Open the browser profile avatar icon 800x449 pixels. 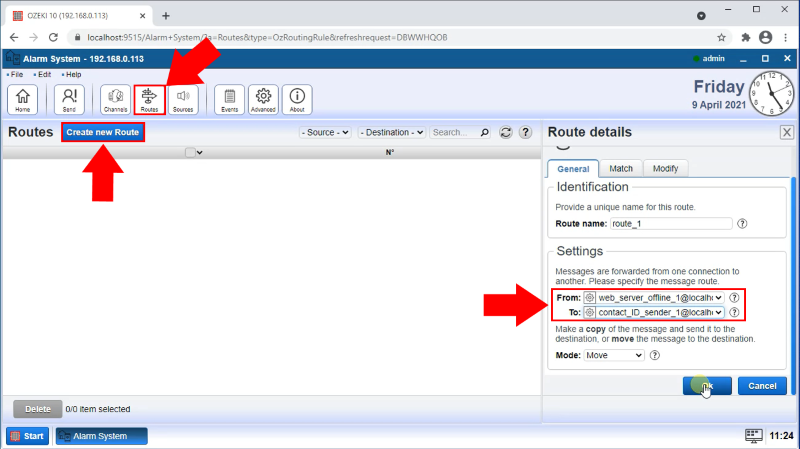(x=765, y=37)
